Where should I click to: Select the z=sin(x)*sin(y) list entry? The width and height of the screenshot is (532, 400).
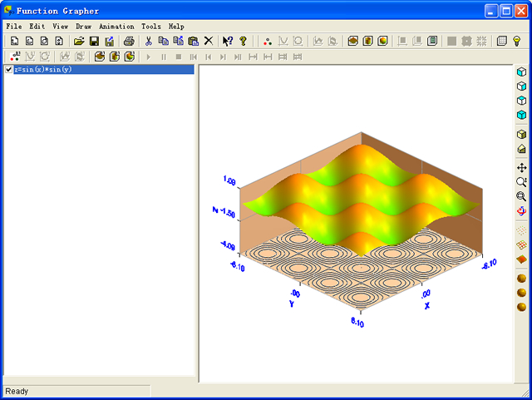(x=104, y=70)
